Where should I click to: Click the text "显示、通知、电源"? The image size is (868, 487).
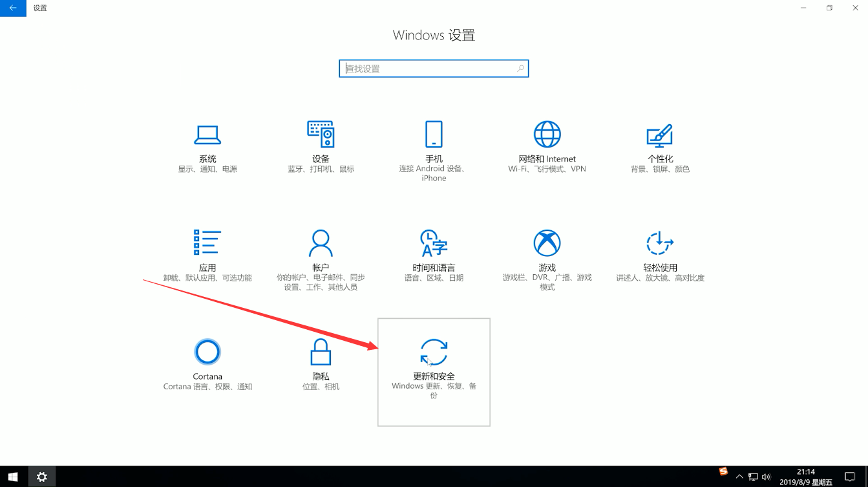[207, 169]
